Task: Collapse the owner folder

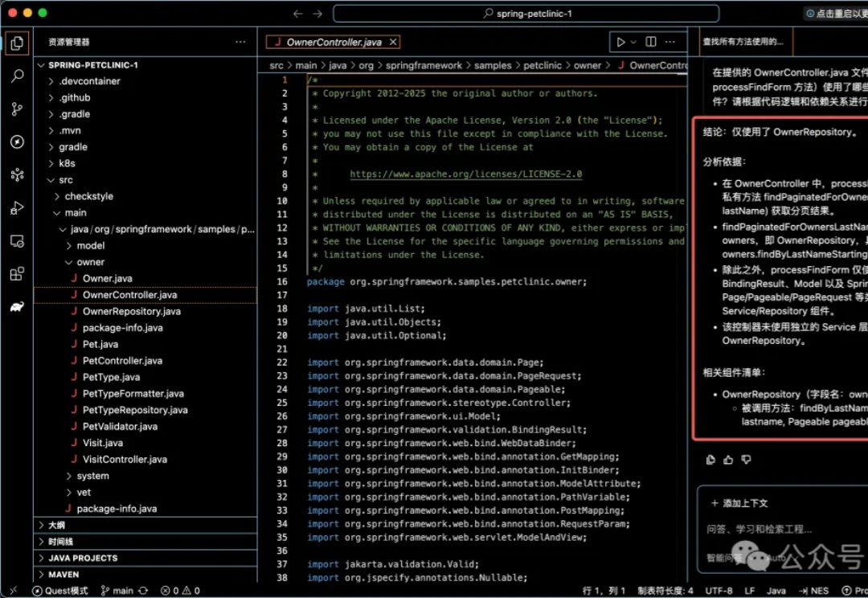Action: [90, 262]
